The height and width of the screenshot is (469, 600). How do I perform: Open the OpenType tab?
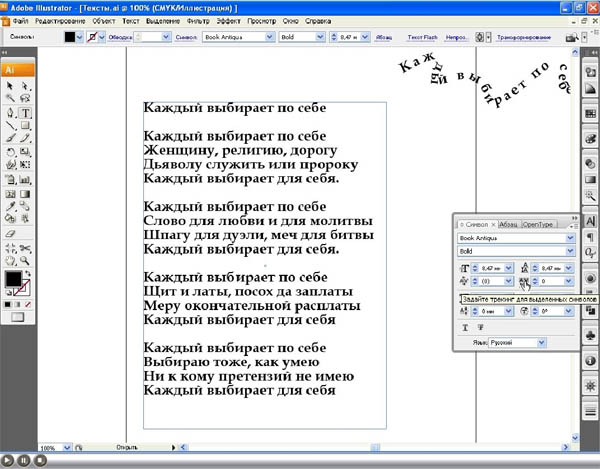coord(537,224)
